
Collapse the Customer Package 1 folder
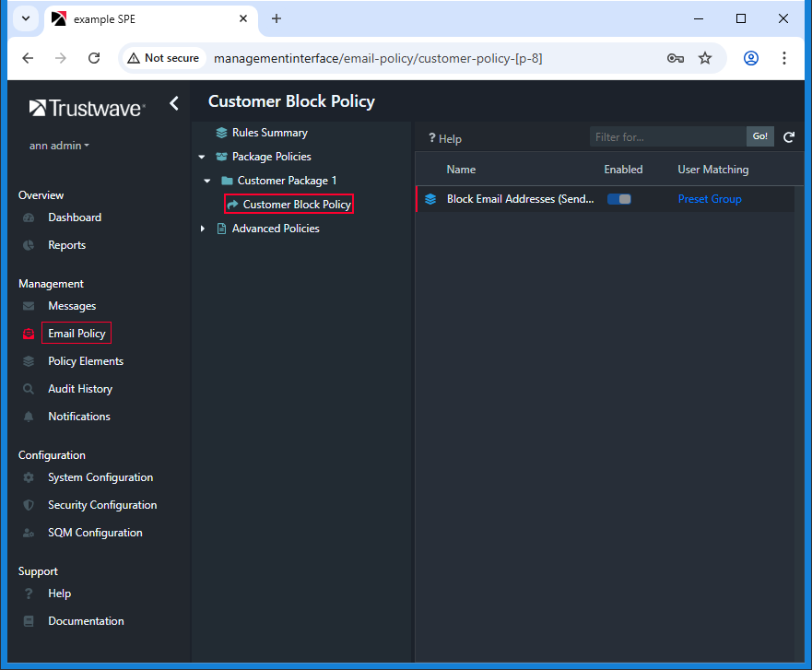[208, 181]
